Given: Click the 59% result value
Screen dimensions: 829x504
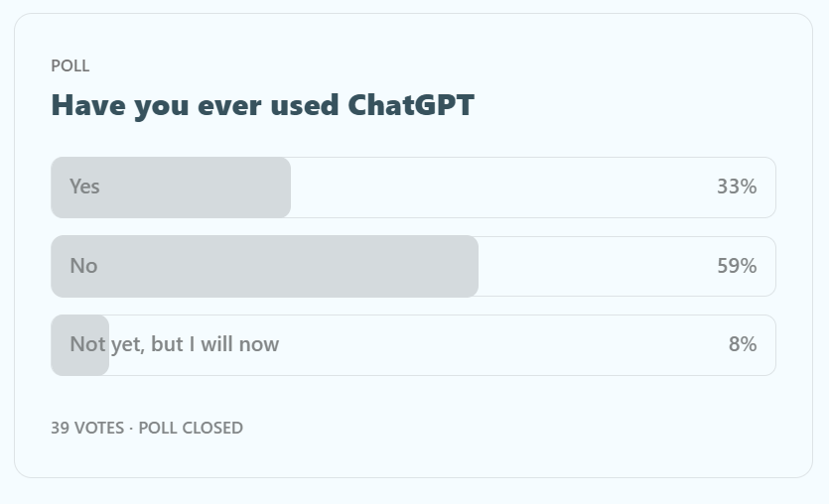Looking at the screenshot, I should click(x=737, y=266).
